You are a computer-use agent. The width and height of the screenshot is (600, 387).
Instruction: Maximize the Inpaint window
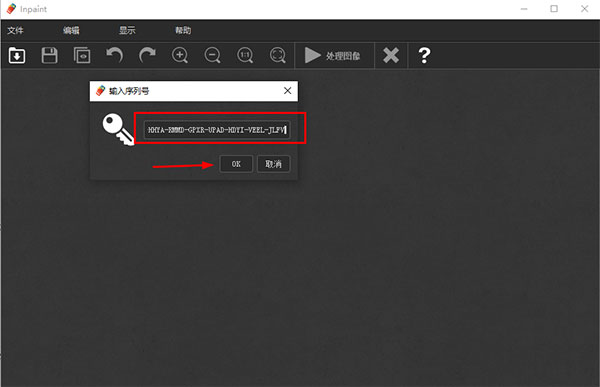click(554, 9)
